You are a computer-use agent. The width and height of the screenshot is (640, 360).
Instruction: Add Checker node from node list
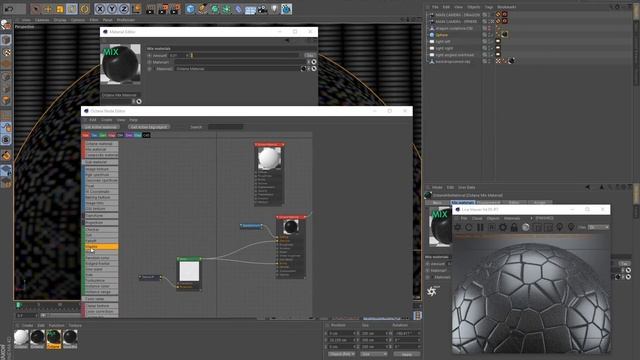pyautogui.click(x=102, y=229)
